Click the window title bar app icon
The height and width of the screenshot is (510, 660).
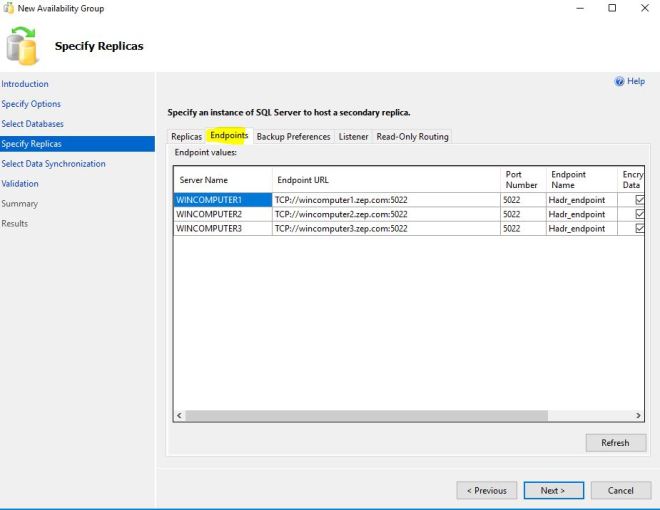click(9, 8)
